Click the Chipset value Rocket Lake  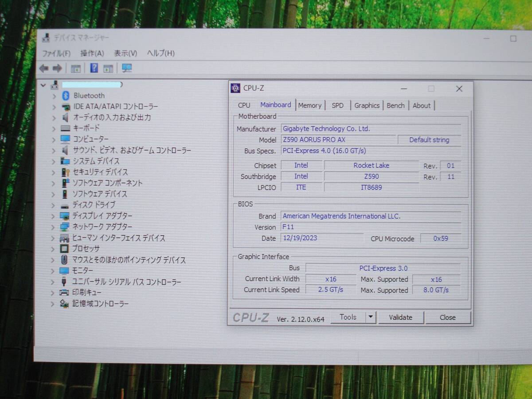coord(371,165)
